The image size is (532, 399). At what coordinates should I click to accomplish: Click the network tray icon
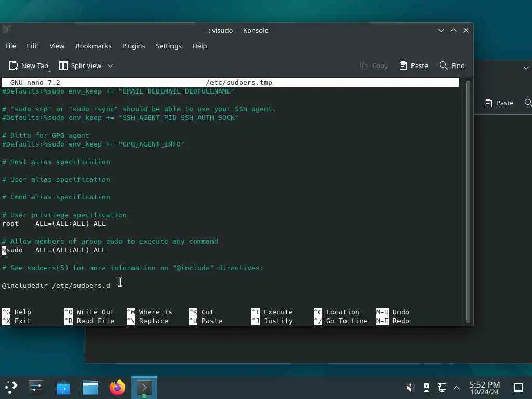[442, 387]
